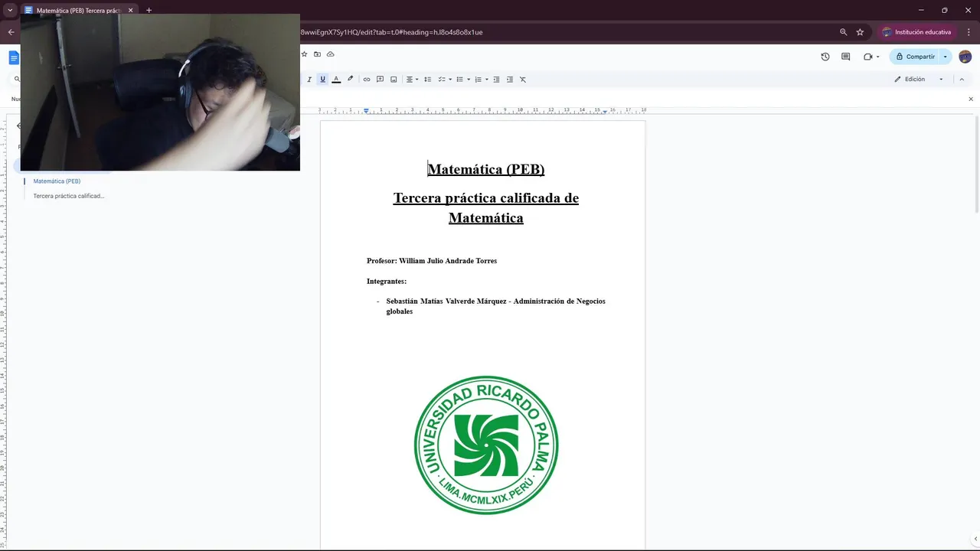This screenshot has height=551, width=980.
Task: Open the Google account avatar in Docs
Action: tap(965, 57)
